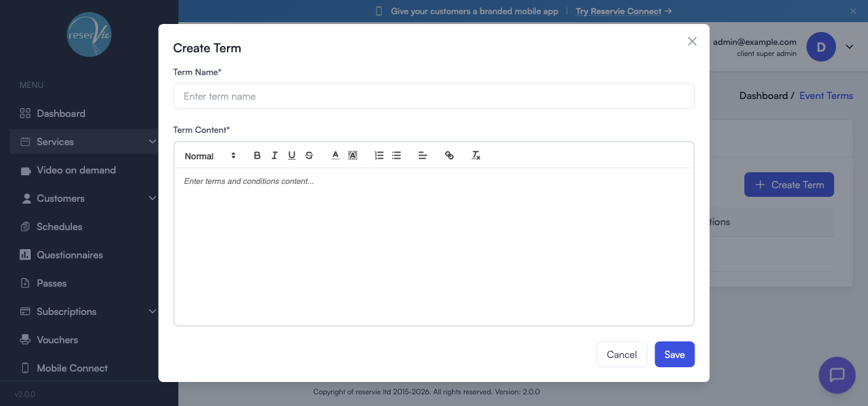Click the user avatar D
The width and height of the screenshot is (868, 406).
(x=821, y=47)
